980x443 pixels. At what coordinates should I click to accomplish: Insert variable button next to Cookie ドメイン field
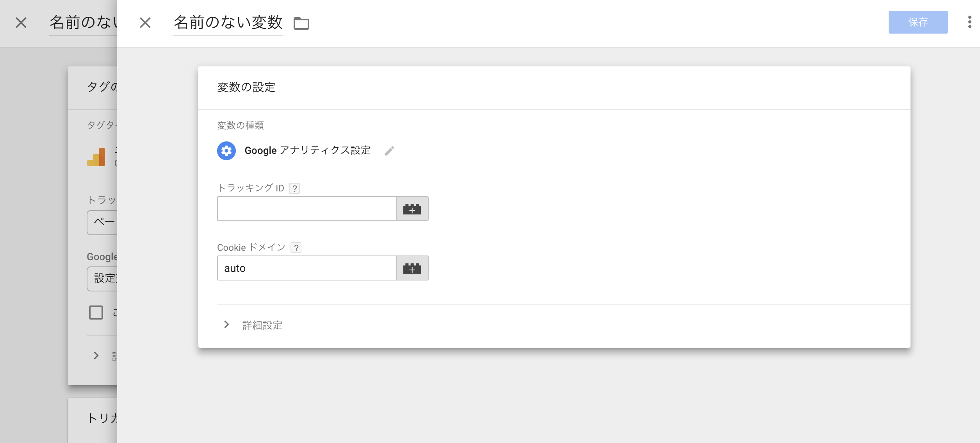point(412,268)
